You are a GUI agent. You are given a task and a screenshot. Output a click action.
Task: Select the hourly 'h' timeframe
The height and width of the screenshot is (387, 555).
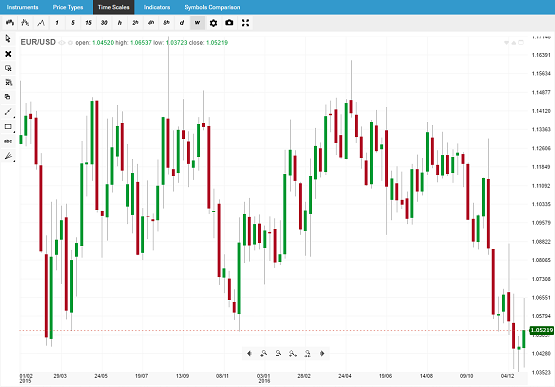coord(120,23)
